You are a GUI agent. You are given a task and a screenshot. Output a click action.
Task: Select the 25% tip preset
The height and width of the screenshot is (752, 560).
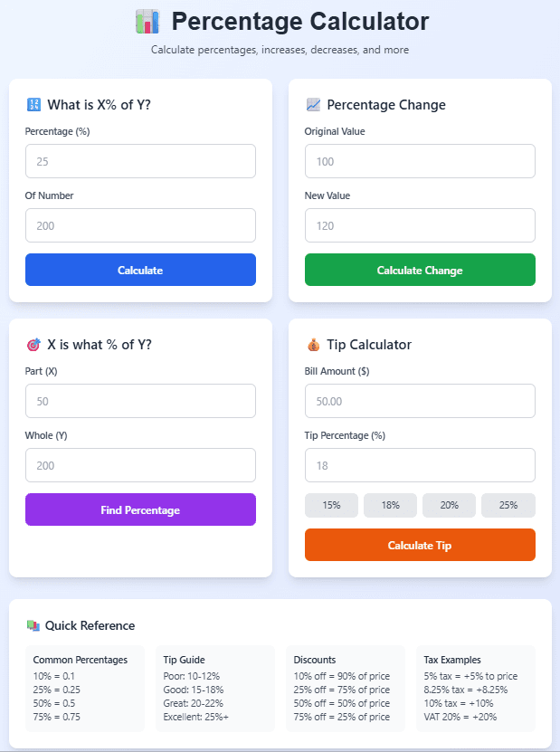coord(508,505)
